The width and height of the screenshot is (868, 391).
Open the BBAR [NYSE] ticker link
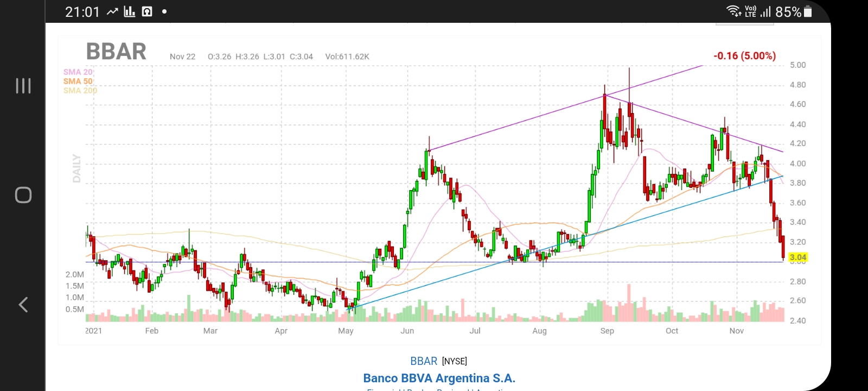pyautogui.click(x=438, y=361)
